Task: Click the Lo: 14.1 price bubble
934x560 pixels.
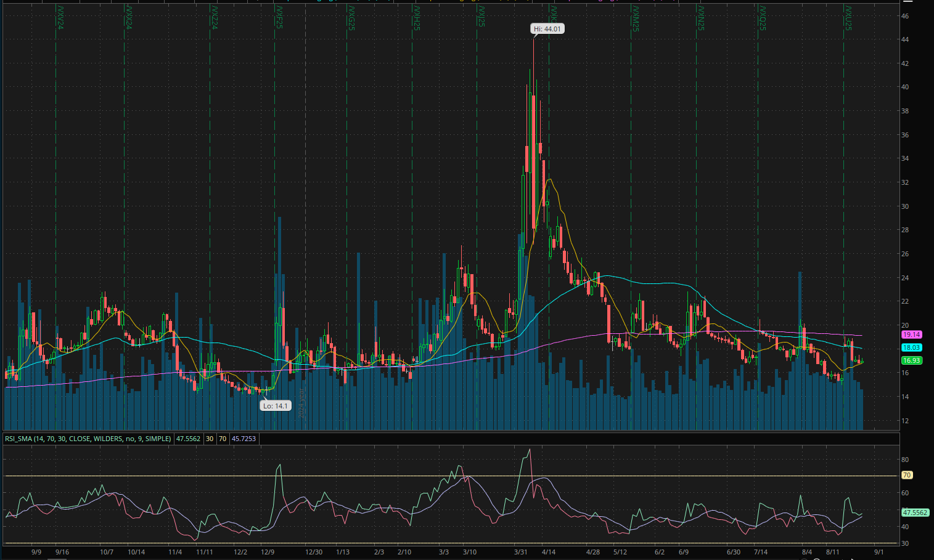Action: [275, 406]
